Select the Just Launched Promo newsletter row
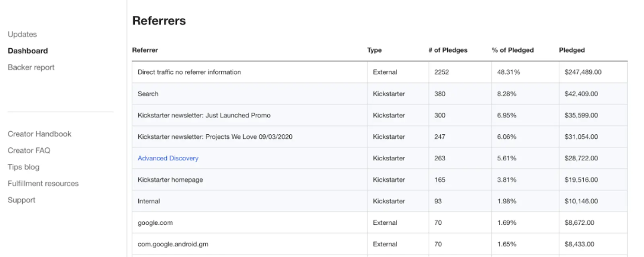The width and height of the screenshot is (644, 257). pos(208,115)
